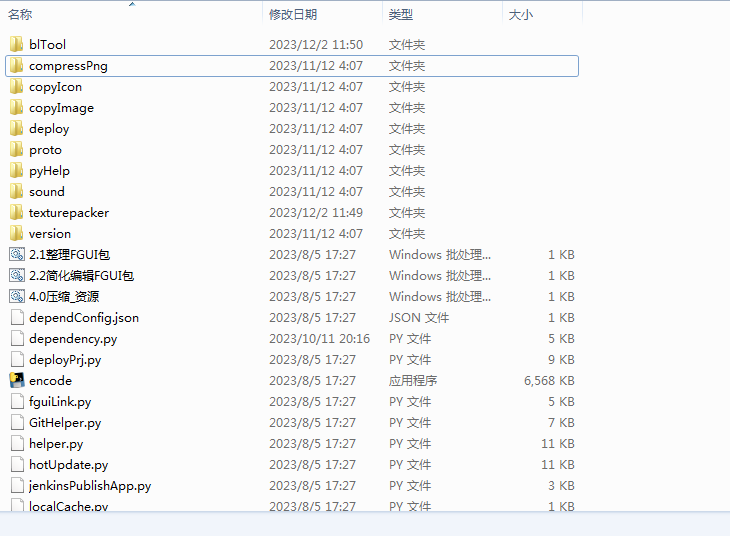Click the 类型 column header
The width and height of the screenshot is (730, 536).
400,15
